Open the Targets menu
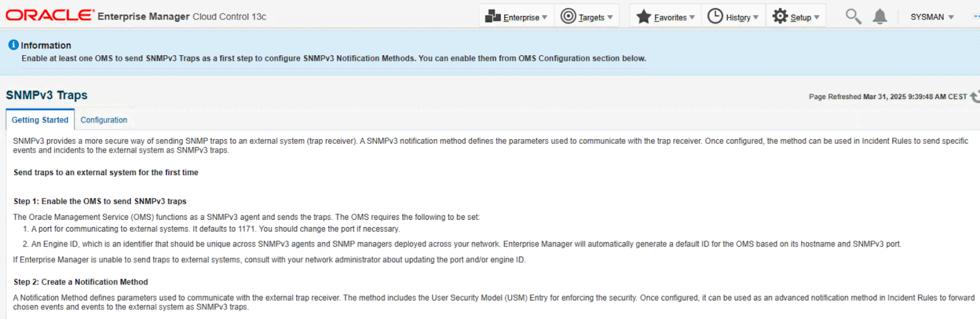Viewport: 980px width, 319px height. [x=587, y=17]
